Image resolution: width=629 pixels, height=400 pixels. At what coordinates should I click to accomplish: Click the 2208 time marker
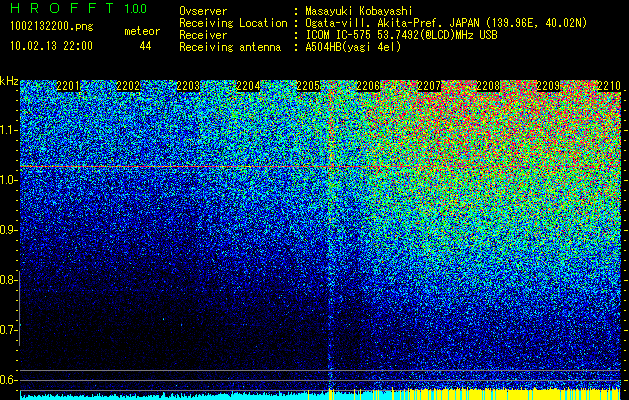(x=488, y=86)
